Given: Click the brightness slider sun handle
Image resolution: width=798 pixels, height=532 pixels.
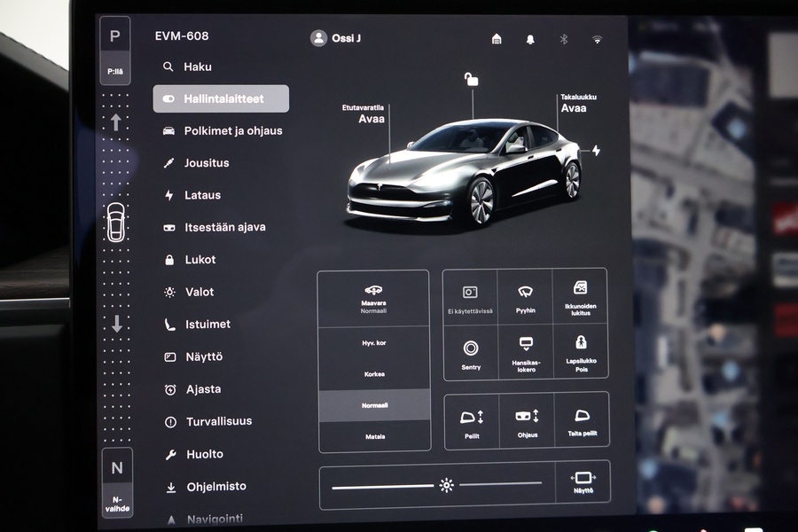Looking at the screenshot, I should click(x=447, y=485).
